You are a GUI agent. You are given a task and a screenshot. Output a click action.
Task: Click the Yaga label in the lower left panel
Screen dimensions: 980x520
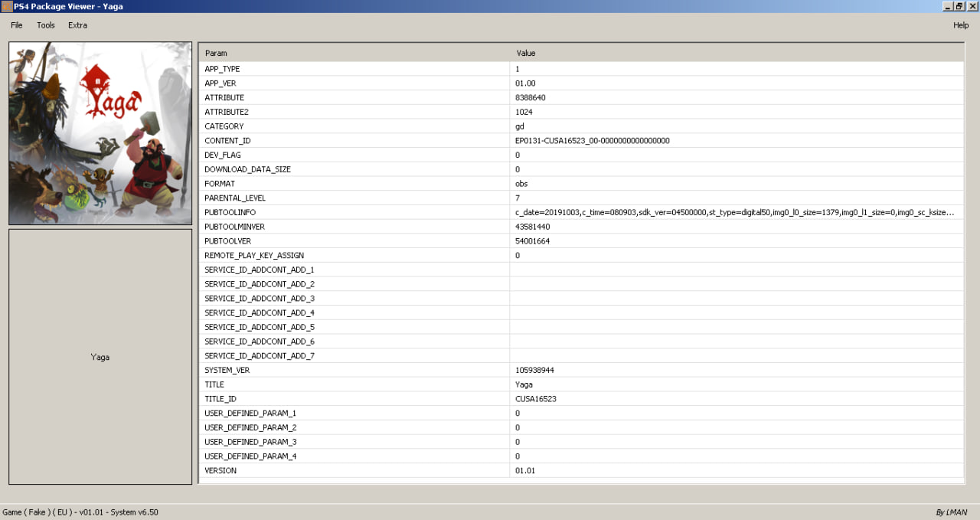pos(100,357)
